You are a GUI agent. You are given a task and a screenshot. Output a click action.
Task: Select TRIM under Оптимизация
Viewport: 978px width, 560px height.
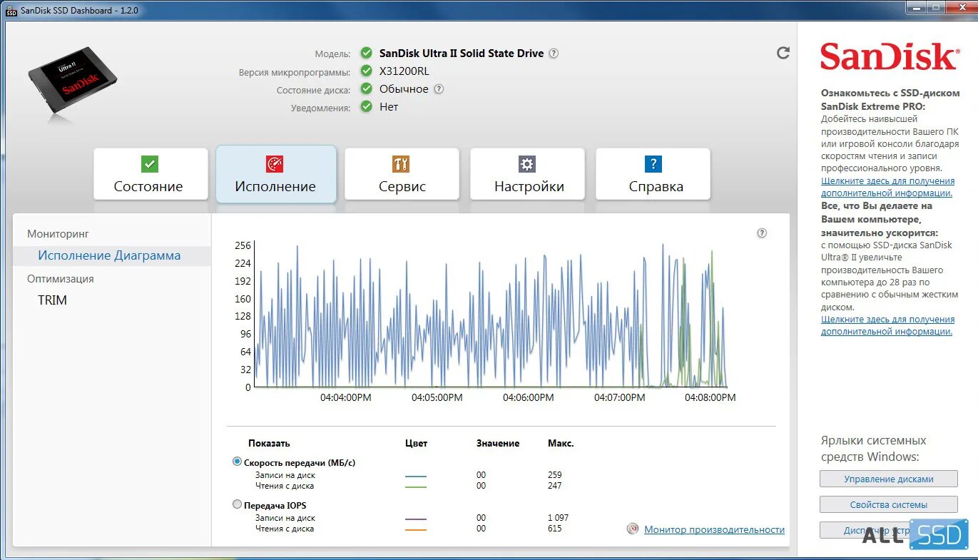pyautogui.click(x=53, y=300)
